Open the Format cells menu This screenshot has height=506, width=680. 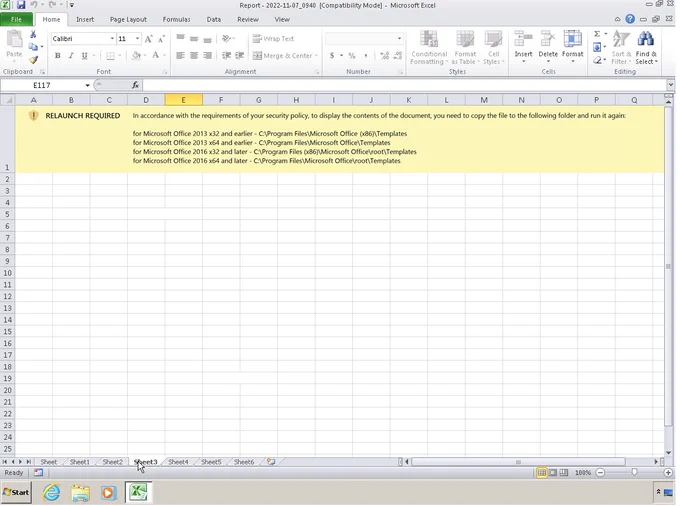tap(572, 47)
